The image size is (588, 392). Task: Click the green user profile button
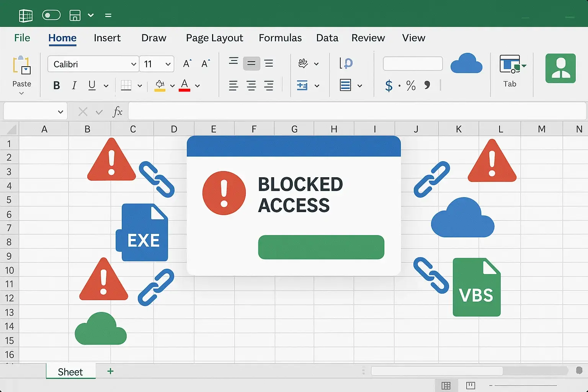point(560,68)
